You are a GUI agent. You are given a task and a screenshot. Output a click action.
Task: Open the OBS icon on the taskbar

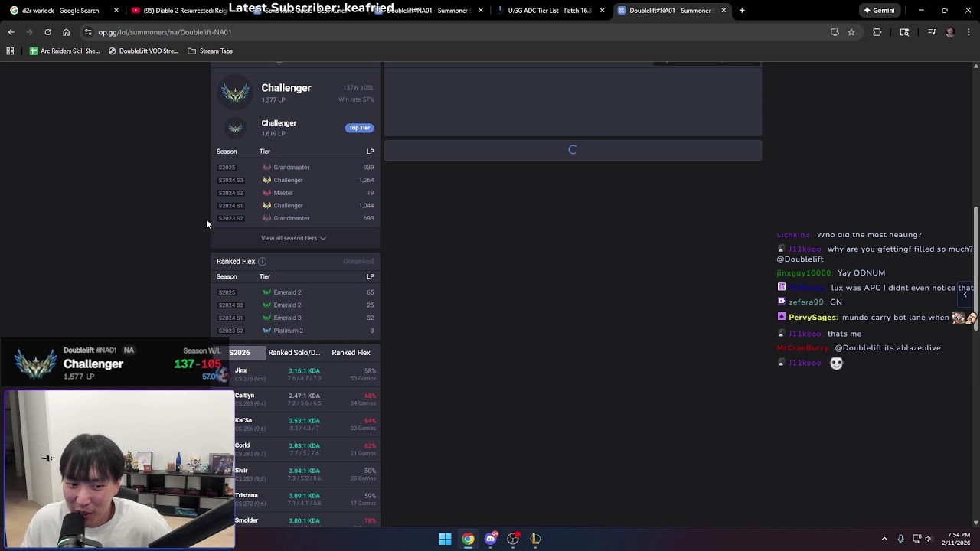[x=513, y=539]
